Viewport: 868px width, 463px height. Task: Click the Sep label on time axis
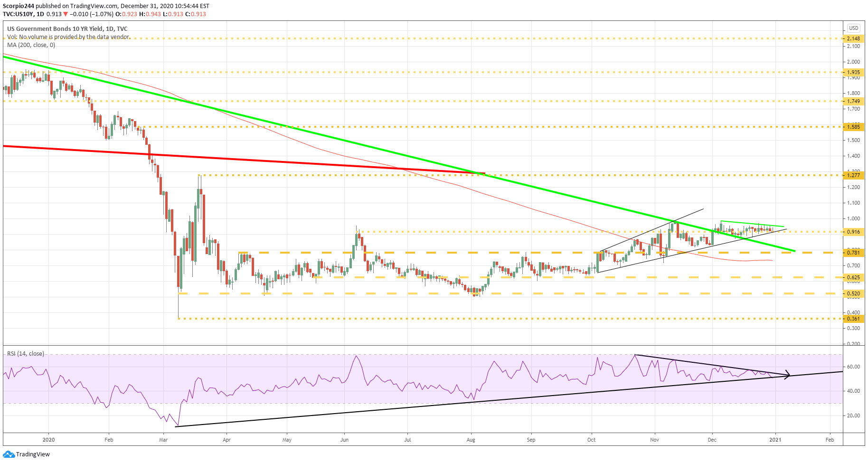pyautogui.click(x=531, y=440)
